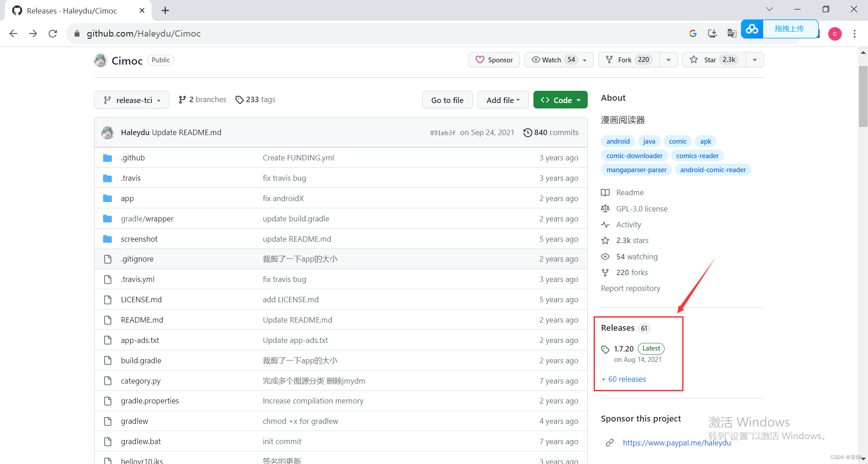
Task: Click the 54 watching eye icon
Action: tap(605, 257)
